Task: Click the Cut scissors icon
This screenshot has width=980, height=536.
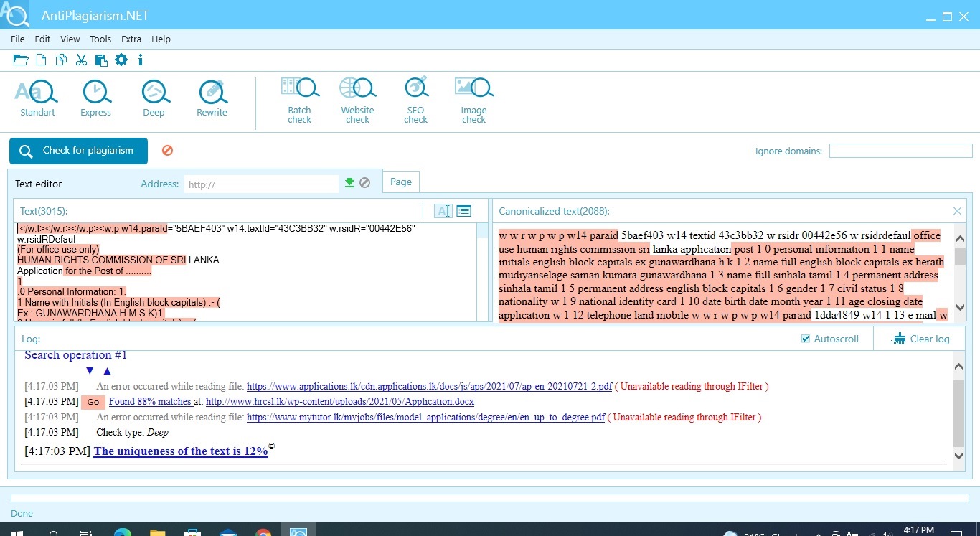Action: point(81,60)
